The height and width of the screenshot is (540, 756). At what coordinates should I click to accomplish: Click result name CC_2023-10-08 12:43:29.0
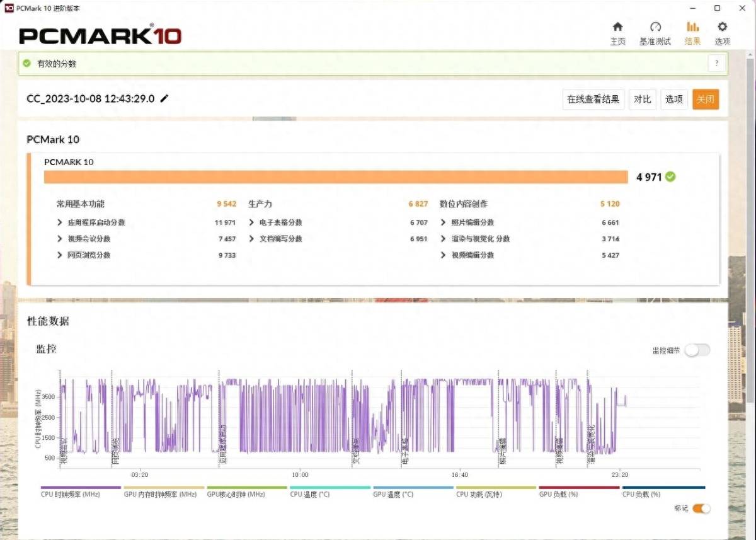pos(91,98)
